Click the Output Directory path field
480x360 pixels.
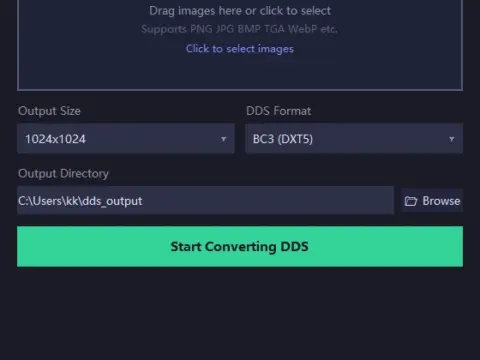pyautogui.click(x=205, y=200)
